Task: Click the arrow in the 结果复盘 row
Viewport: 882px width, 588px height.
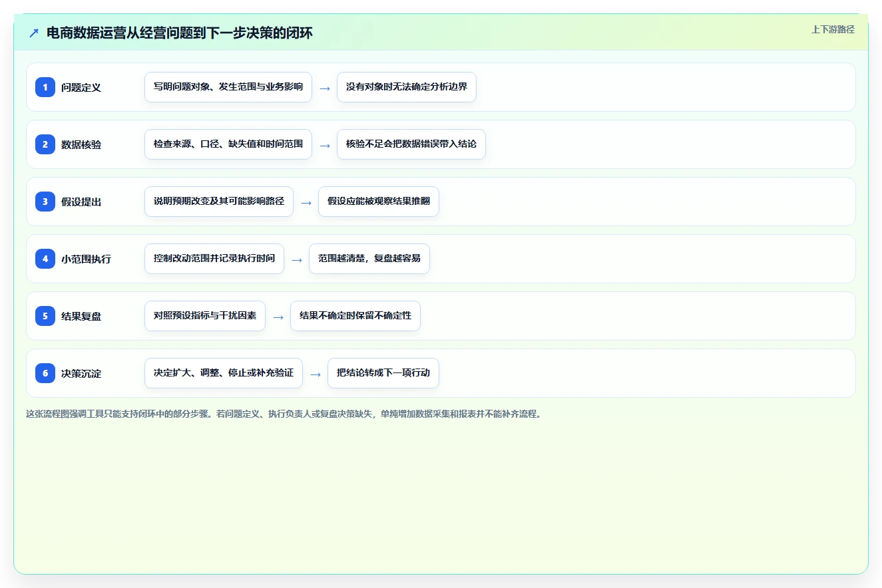Action: [x=278, y=317]
